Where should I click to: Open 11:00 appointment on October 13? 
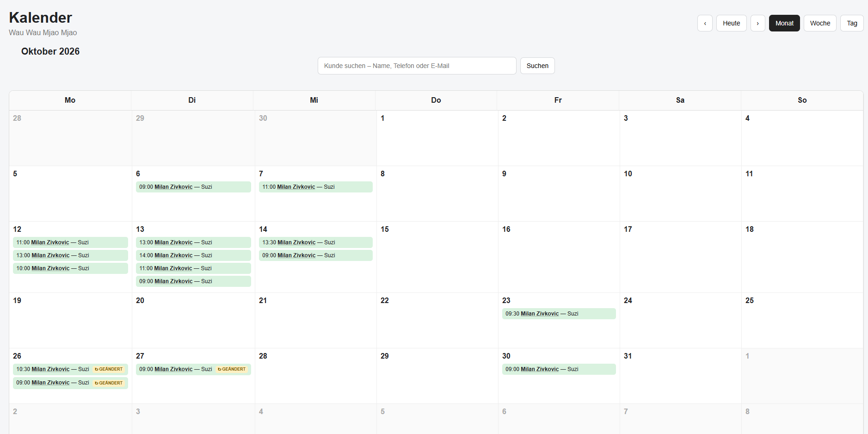coord(193,268)
